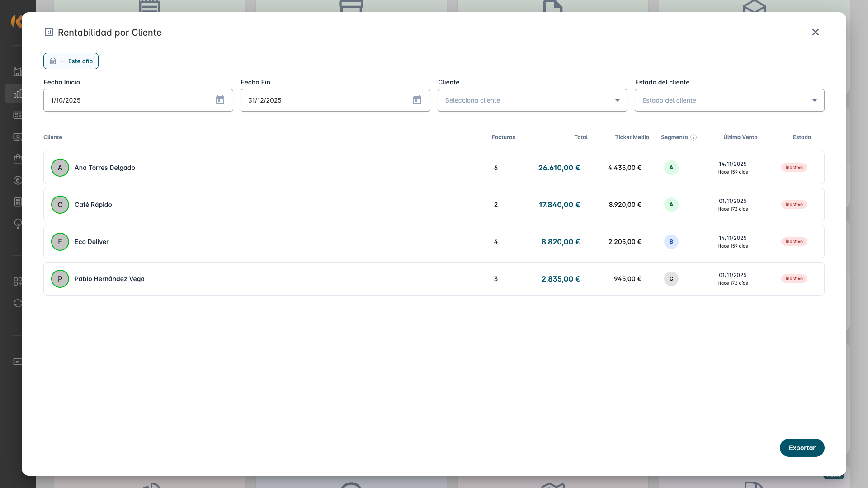Sort by the Total column header
868x488 pixels.
581,137
